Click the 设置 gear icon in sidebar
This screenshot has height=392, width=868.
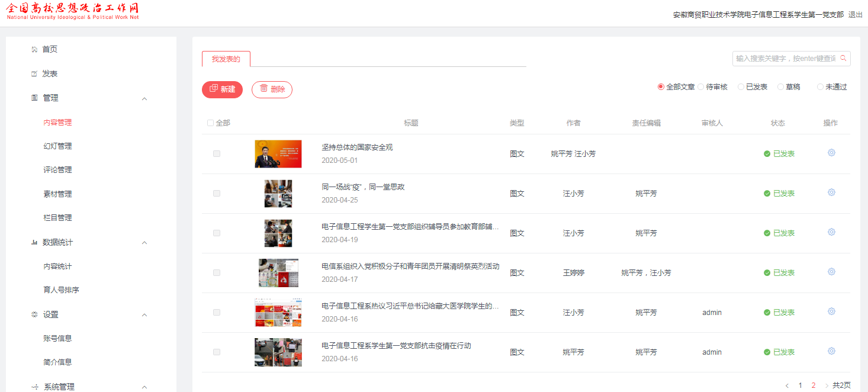pos(34,314)
